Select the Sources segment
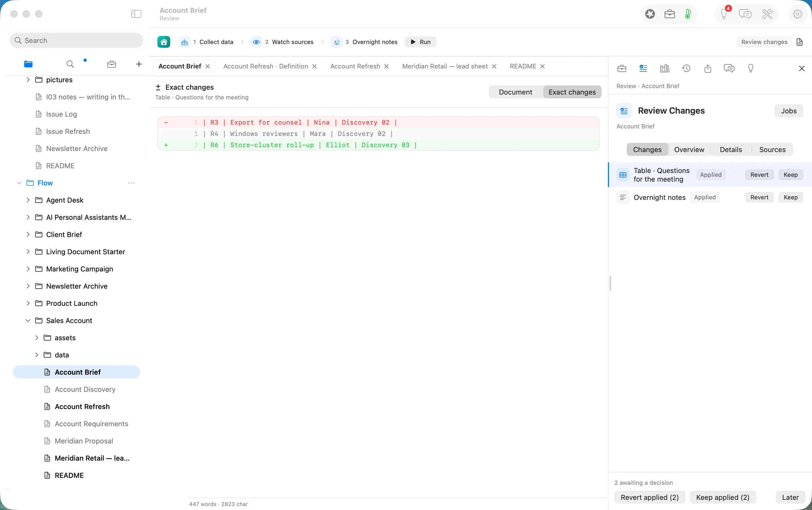The image size is (812, 510). [772, 150]
